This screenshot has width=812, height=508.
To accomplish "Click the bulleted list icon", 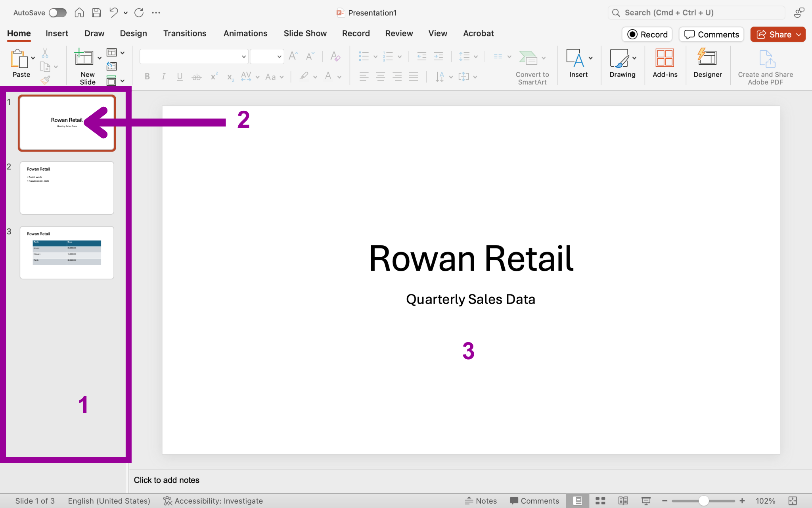I will click(x=364, y=57).
